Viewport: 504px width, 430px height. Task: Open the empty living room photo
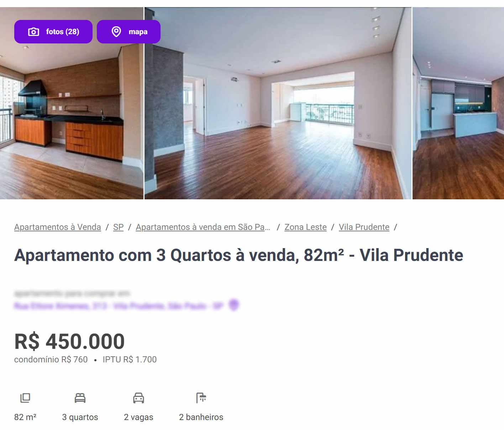coord(278,103)
